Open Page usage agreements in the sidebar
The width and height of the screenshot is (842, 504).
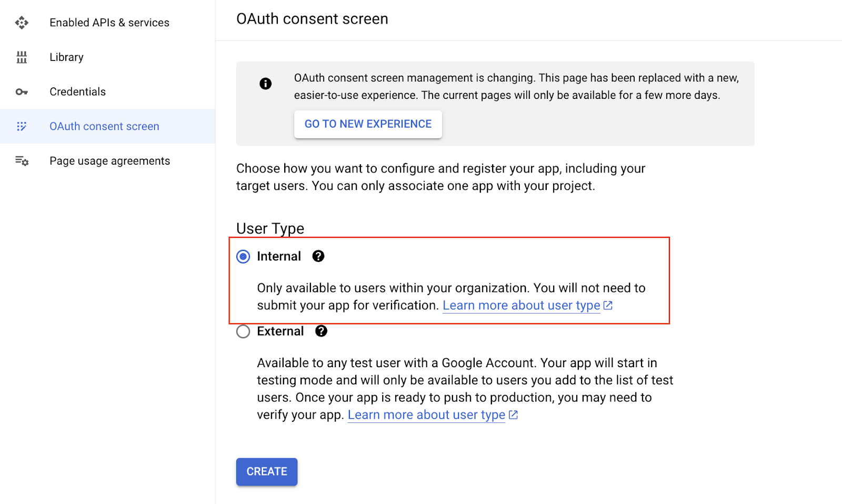109,161
